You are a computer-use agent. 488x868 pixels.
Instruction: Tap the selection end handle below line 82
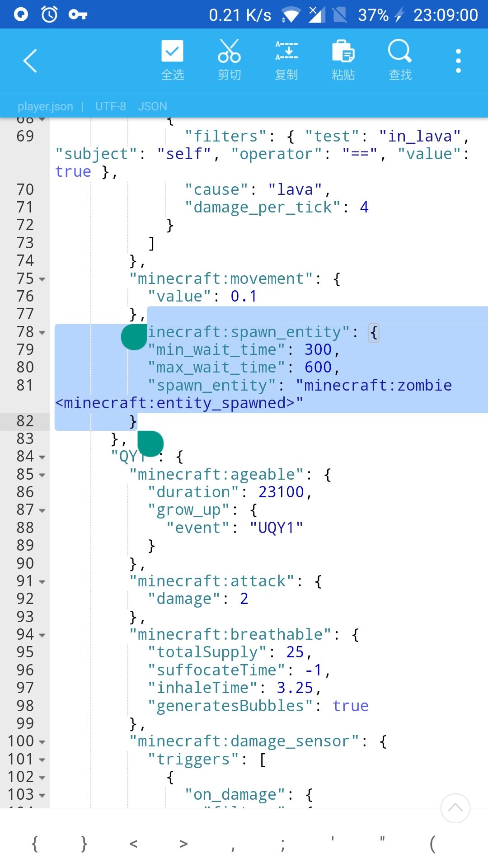(150, 444)
